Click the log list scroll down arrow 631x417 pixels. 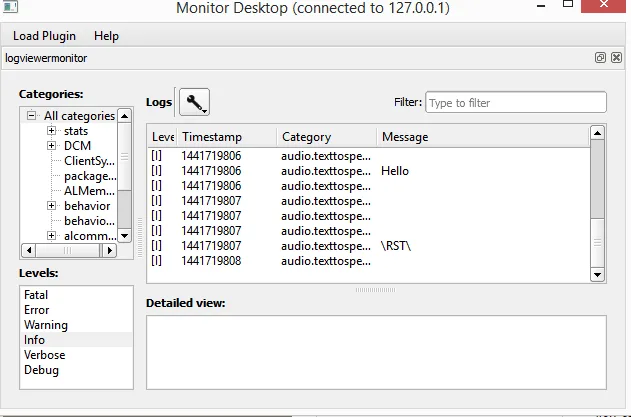click(597, 275)
